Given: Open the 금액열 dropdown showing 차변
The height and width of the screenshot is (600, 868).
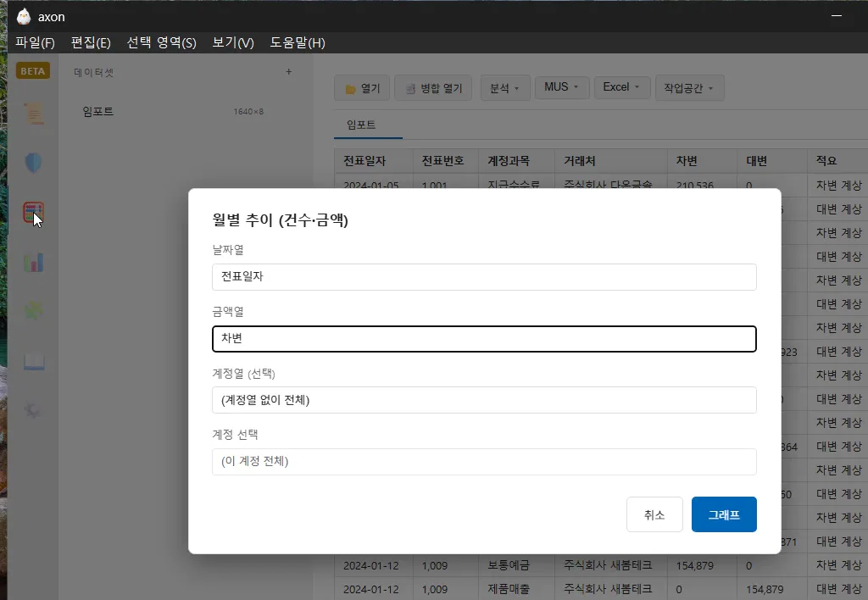Looking at the screenshot, I should [x=484, y=339].
